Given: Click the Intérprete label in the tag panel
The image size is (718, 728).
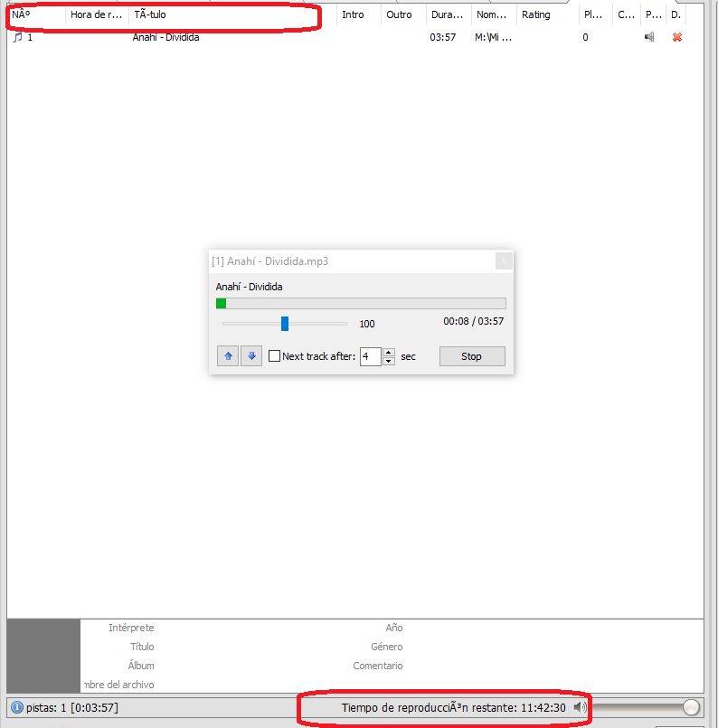Looking at the screenshot, I should point(131,628).
